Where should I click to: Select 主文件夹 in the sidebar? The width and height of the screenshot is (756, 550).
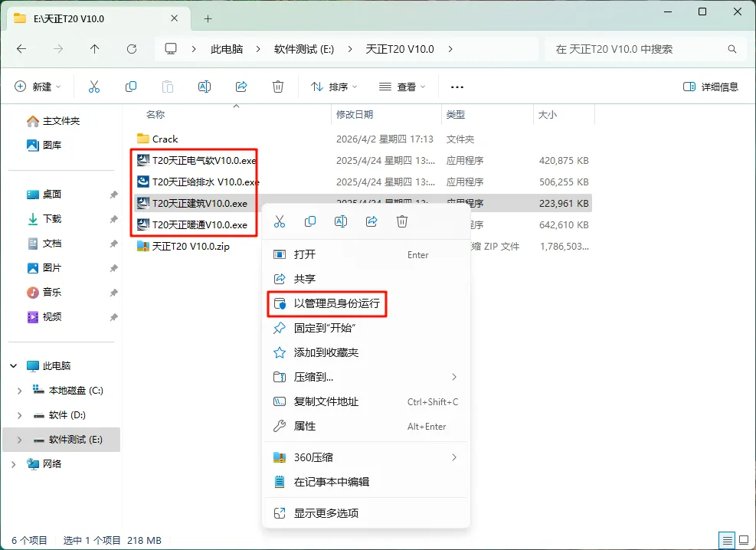tap(53, 121)
